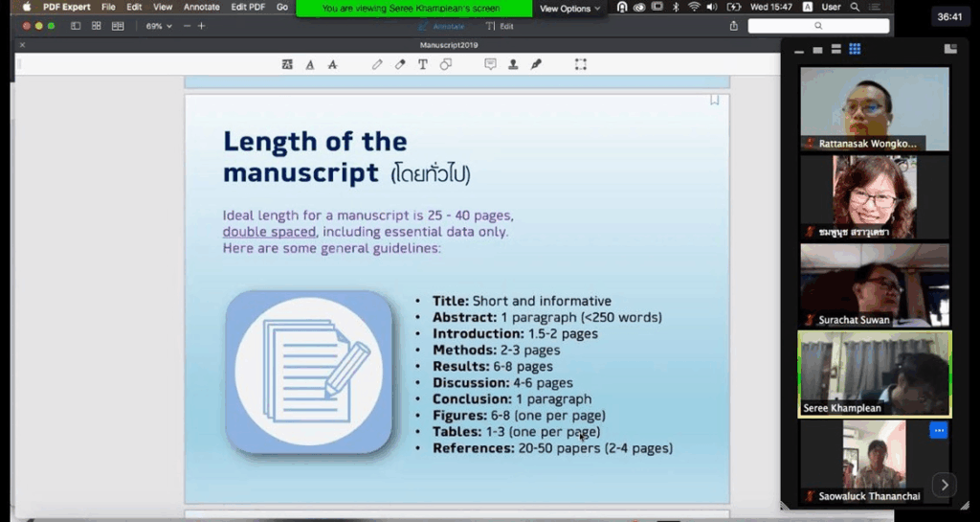Open more options on Saowaluck's video

[x=938, y=431]
